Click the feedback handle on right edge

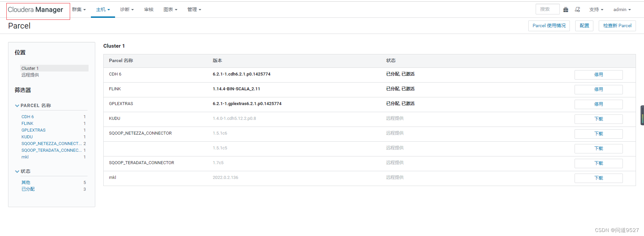click(642, 115)
